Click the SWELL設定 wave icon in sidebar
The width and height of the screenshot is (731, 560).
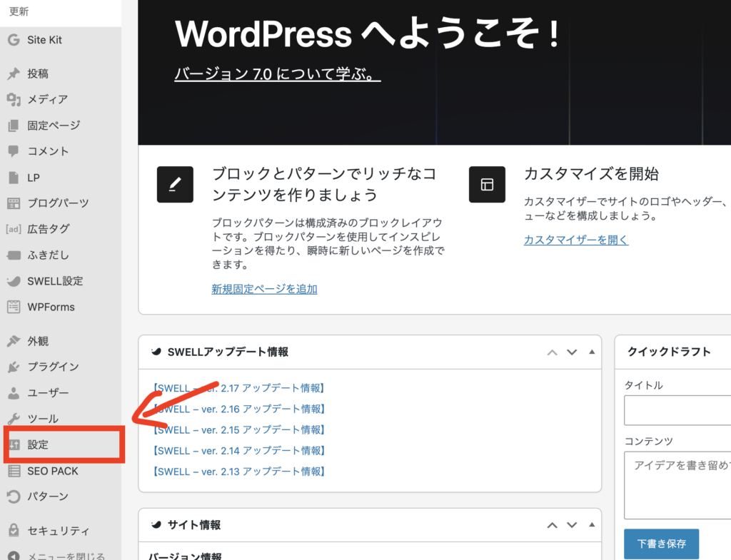click(x=14, y=281)
